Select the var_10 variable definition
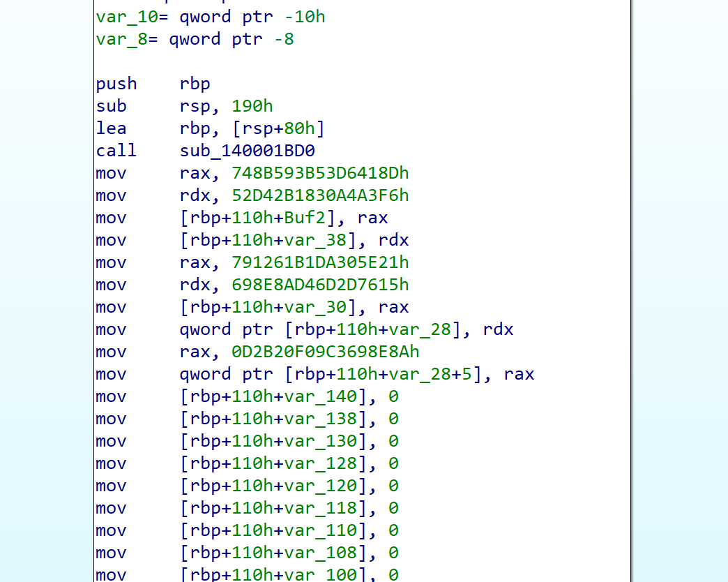 121,17
